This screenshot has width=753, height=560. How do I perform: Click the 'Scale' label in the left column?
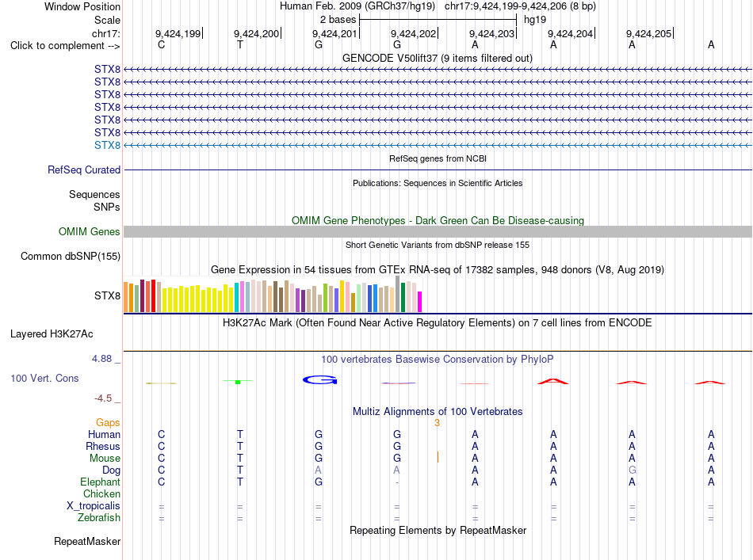click(107, 20)
